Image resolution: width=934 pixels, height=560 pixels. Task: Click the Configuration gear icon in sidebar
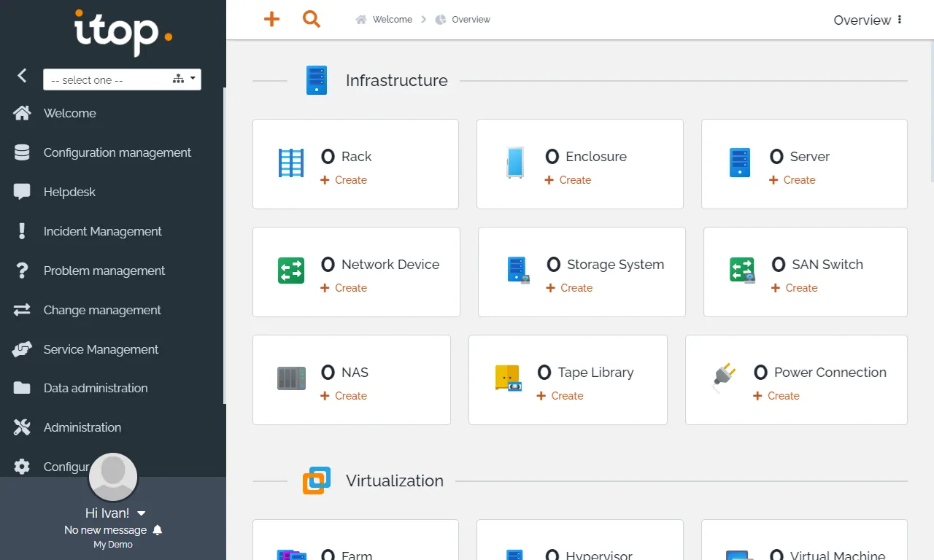22,467
